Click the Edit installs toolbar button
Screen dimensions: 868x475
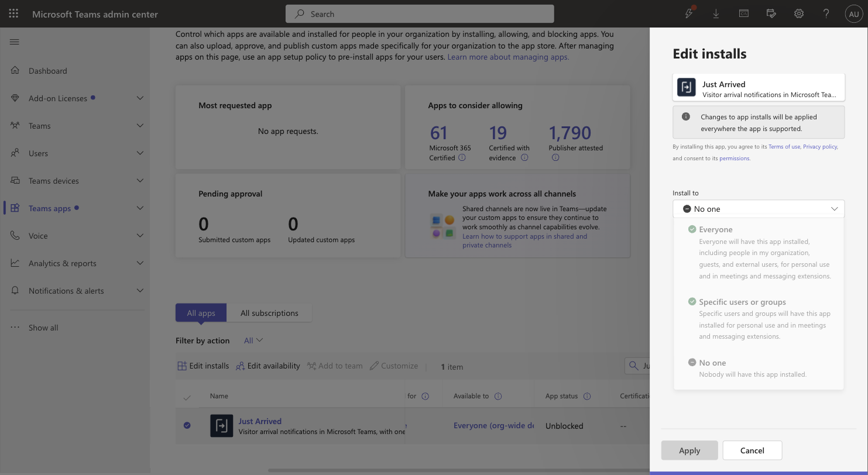click(x=203, y=366)
